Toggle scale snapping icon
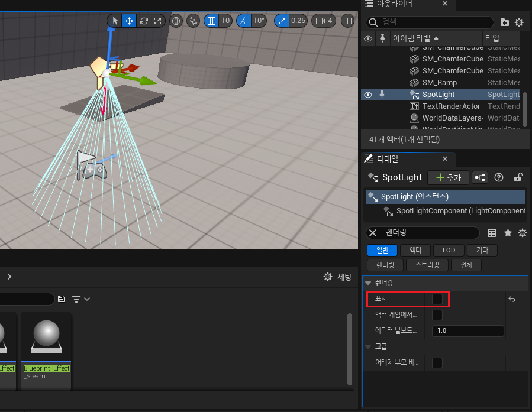The image size is (532, 412). (282, 21)
